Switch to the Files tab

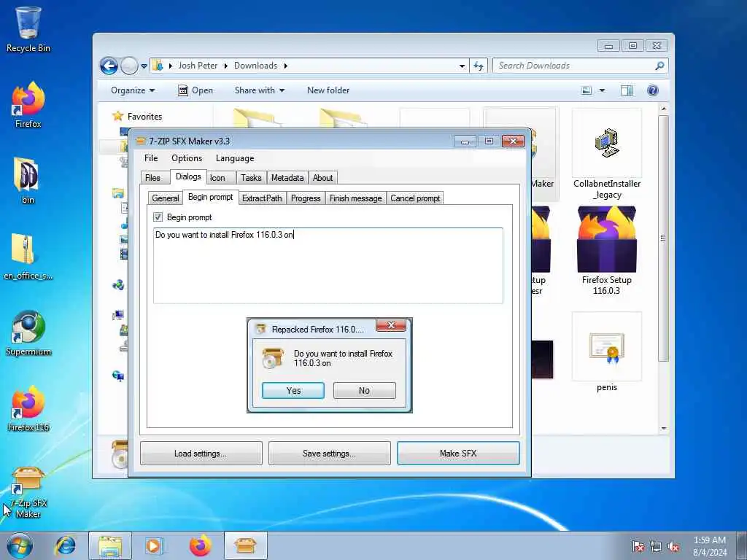(155, 178)
